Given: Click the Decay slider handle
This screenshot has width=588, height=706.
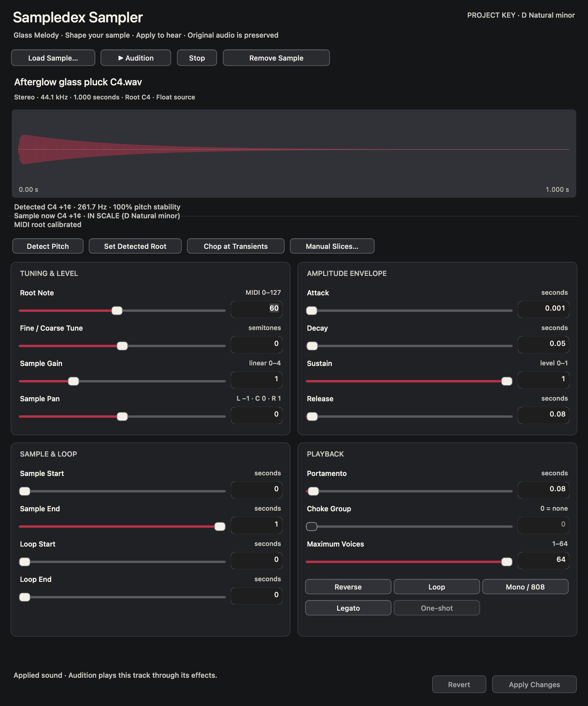Looking at the screenshot, I should pyautogui.click(x=312, y=346).
